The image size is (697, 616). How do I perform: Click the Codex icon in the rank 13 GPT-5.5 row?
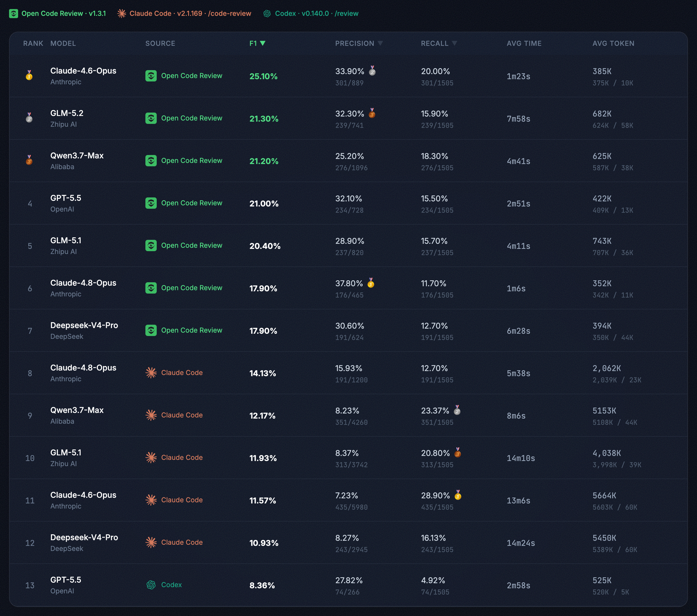pos(151,585)
